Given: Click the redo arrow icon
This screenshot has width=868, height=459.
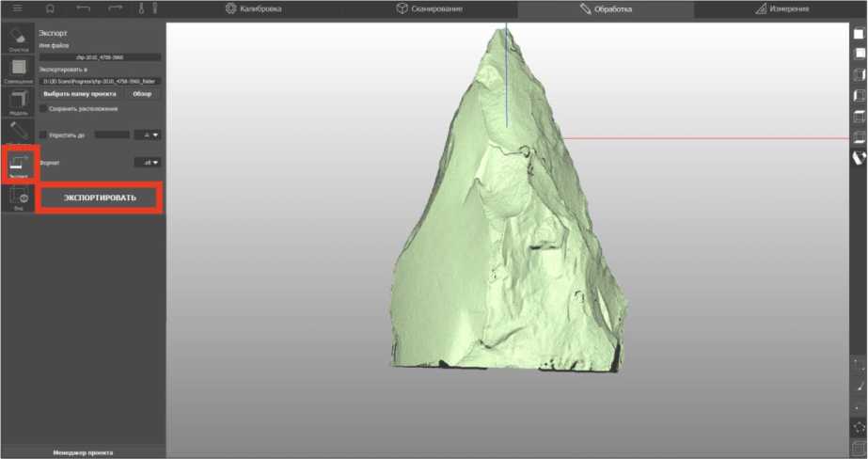Looking at the screenshot, I should pyautogui.click(x=116, y=8).
